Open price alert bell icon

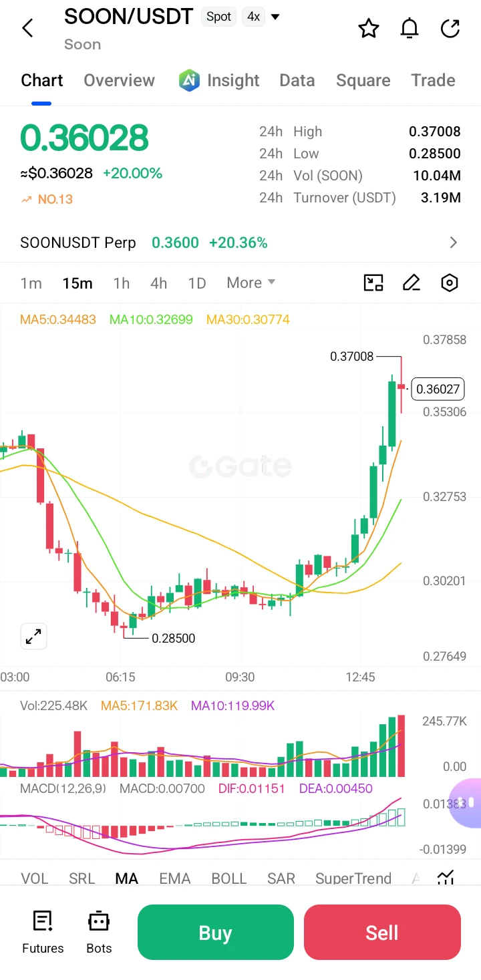click(x=410, y=29)
